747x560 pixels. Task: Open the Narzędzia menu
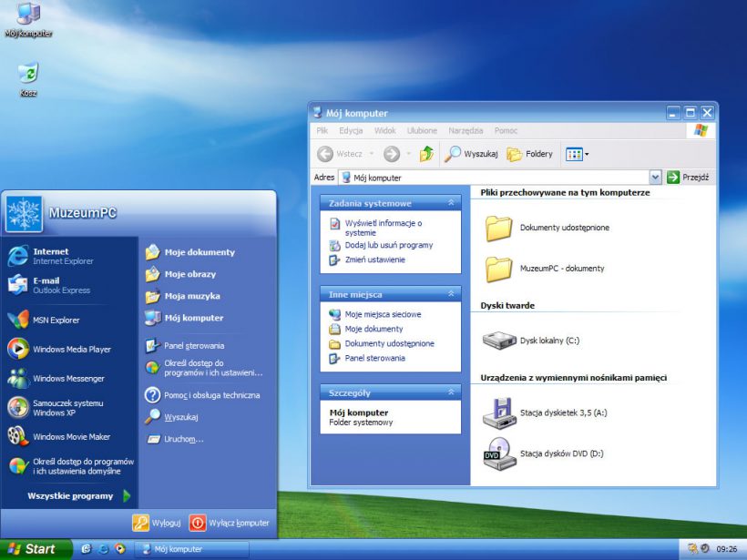(x=466, y=131)
